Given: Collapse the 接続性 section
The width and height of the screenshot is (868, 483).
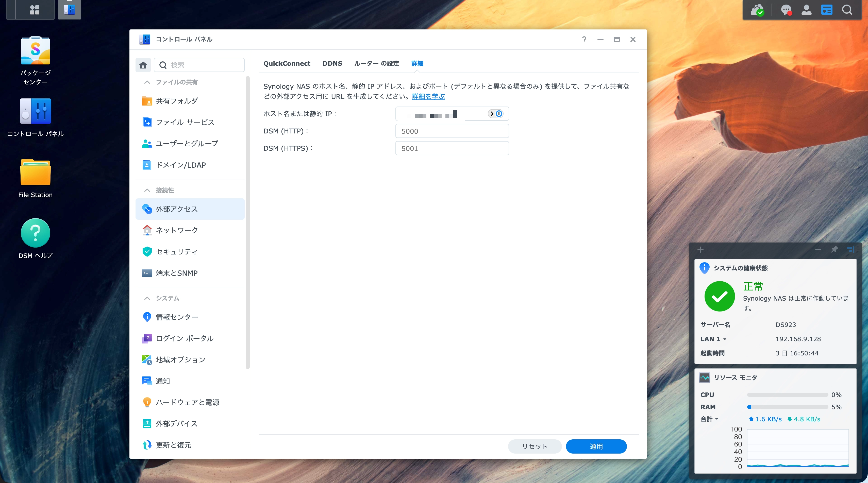Looking at the screenshot, I should point(147,190).
